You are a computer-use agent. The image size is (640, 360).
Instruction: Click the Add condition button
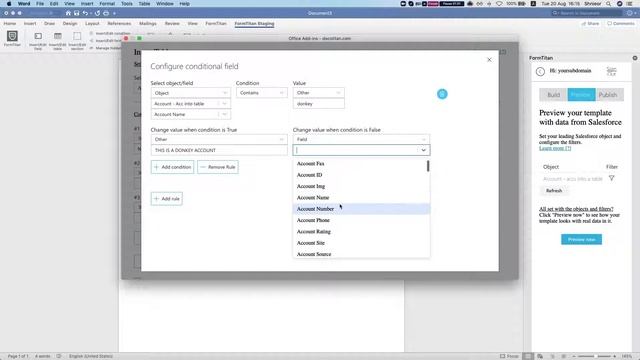click(172, 167)
